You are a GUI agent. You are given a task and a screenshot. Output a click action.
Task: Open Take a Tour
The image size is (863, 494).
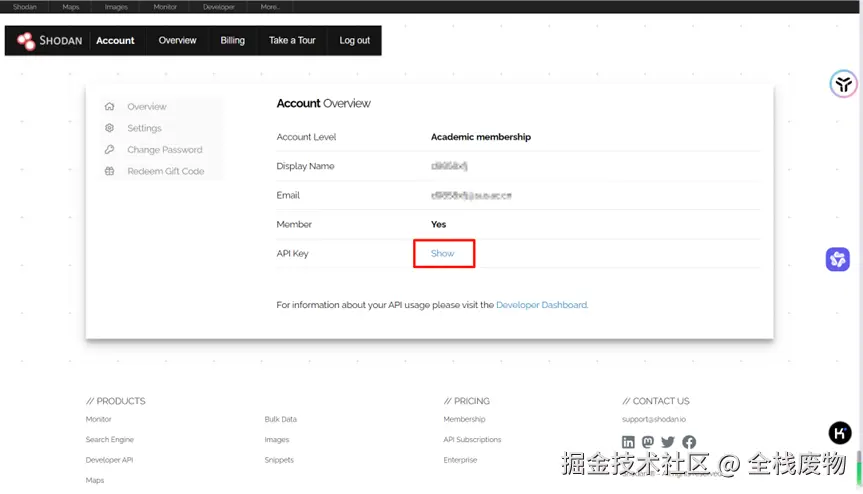click(x=292, y=40)
